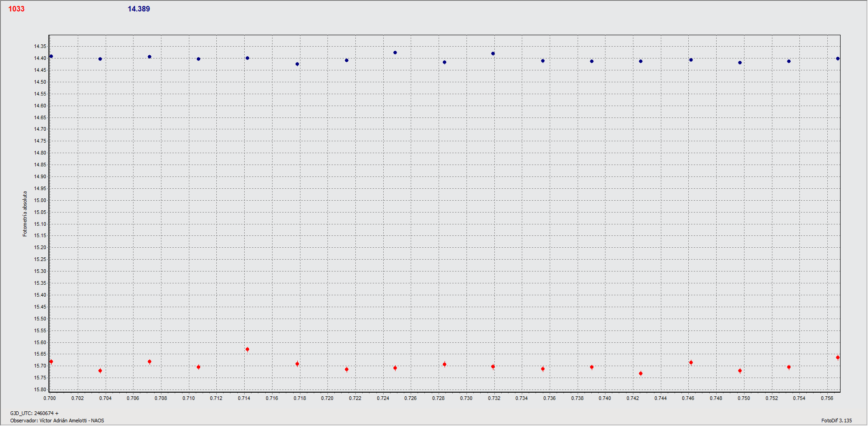Click the 0.714 x-axis tick label

click(x=244, y=398)
